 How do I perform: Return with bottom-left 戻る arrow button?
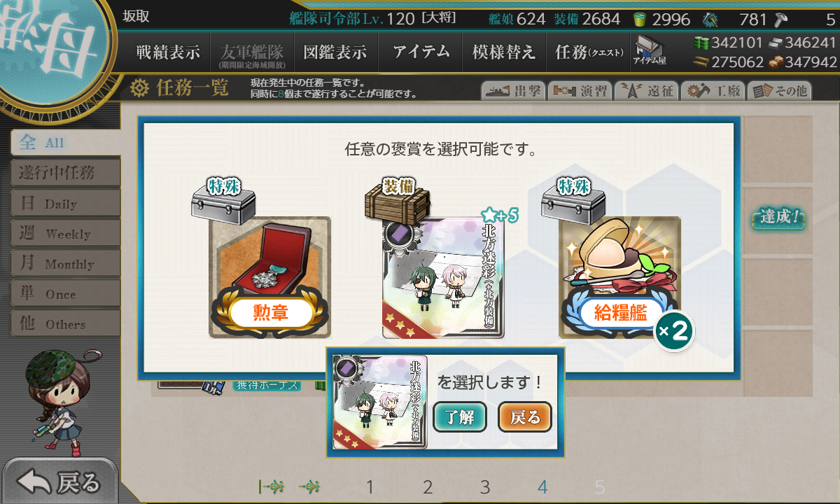pos(59,482)
